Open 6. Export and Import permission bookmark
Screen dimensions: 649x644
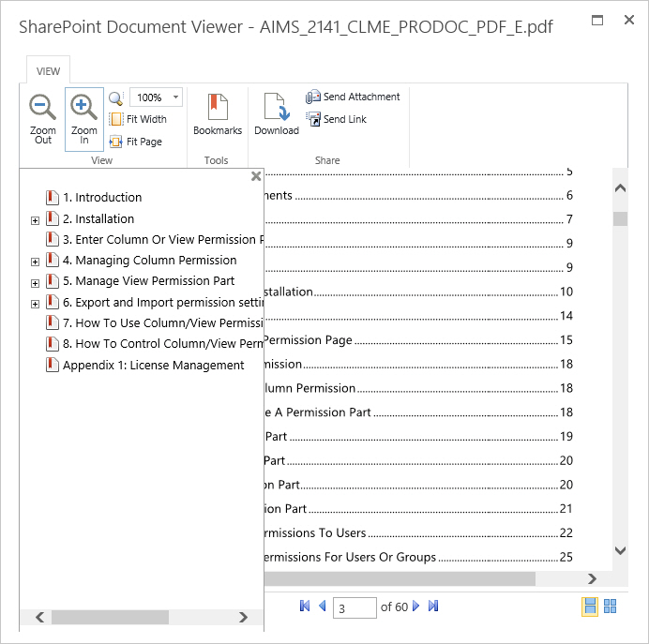tap(163, 303)
